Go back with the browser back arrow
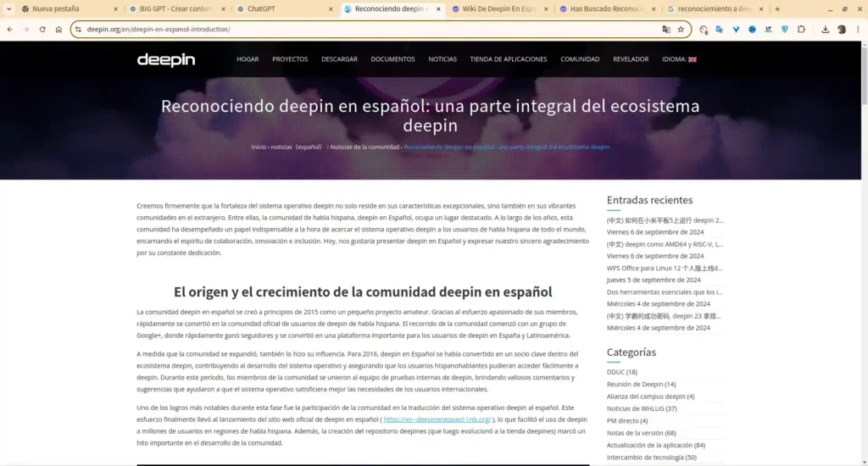 coord(10,30)
